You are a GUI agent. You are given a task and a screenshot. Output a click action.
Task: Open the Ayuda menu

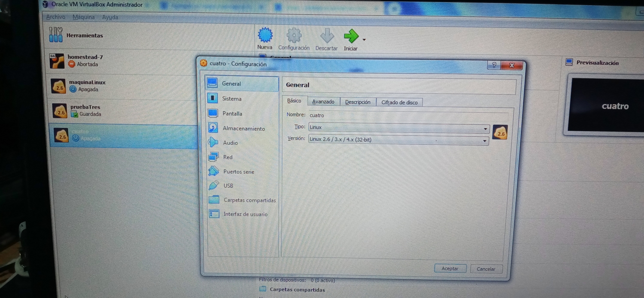(x=110, y=17)
